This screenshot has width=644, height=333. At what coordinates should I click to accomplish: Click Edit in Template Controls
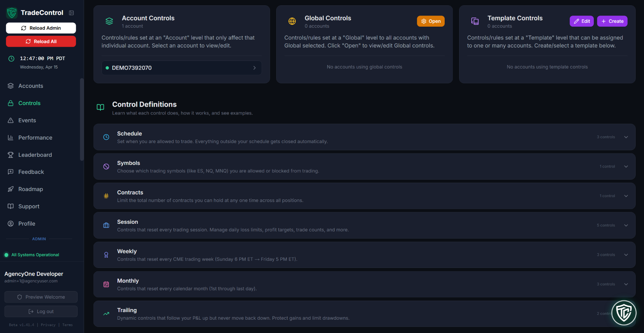[582, 21]
